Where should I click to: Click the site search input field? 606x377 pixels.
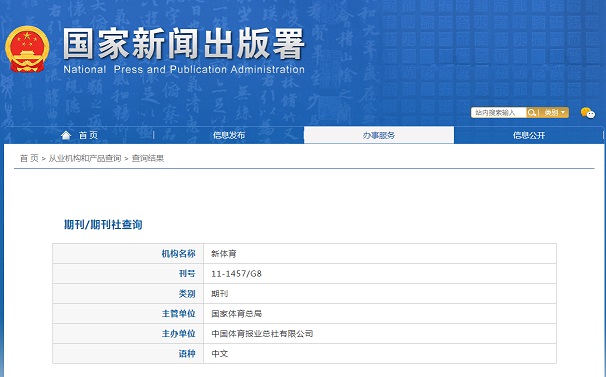click(x=499, y=113)
